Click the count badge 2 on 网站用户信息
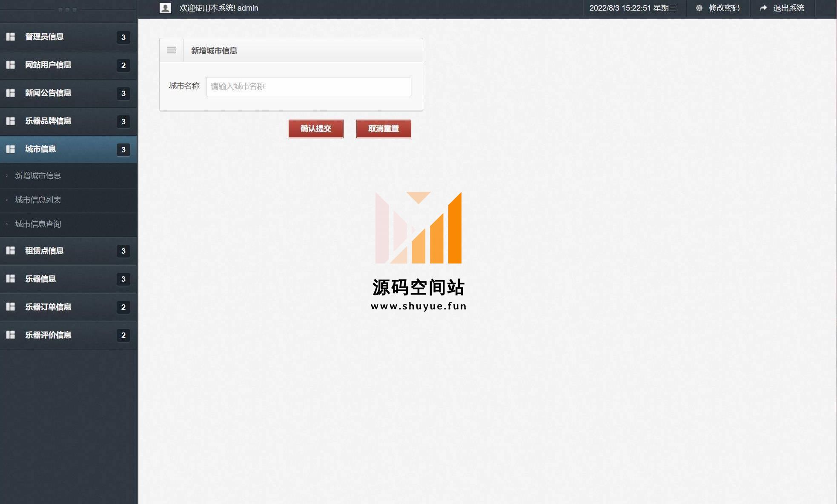Screen dimensions: 837x504 (123, 66)
